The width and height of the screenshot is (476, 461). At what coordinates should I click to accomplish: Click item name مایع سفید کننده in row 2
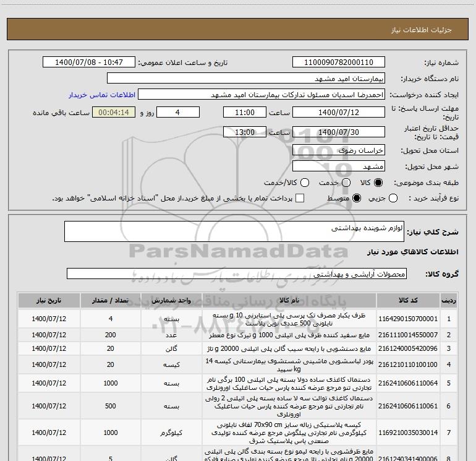tap(289, 335)
